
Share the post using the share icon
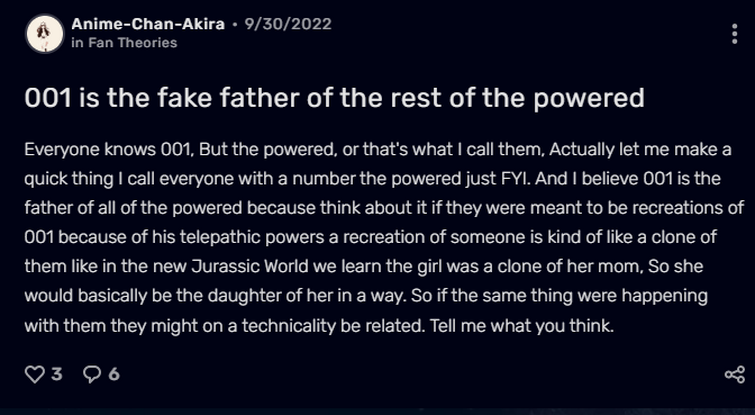(735, 375)
